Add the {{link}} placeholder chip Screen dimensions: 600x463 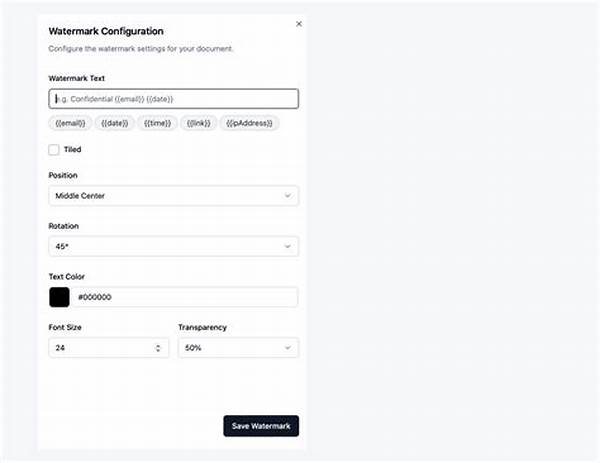click(199, 123)
